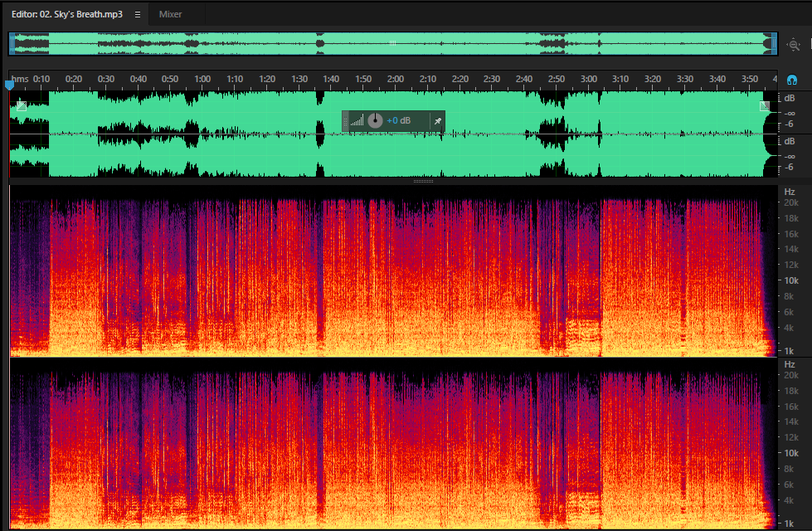Click the top spectrogram's Hz label
812x531 pixels.
pos(790,192)
